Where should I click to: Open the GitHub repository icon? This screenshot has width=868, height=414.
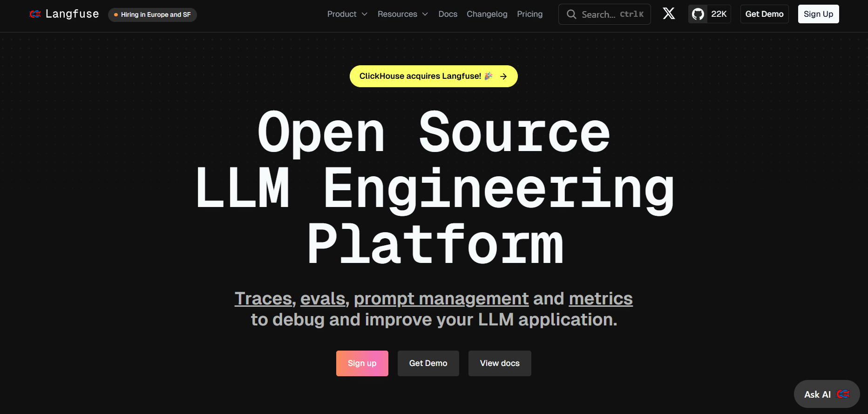pos(698,14)
